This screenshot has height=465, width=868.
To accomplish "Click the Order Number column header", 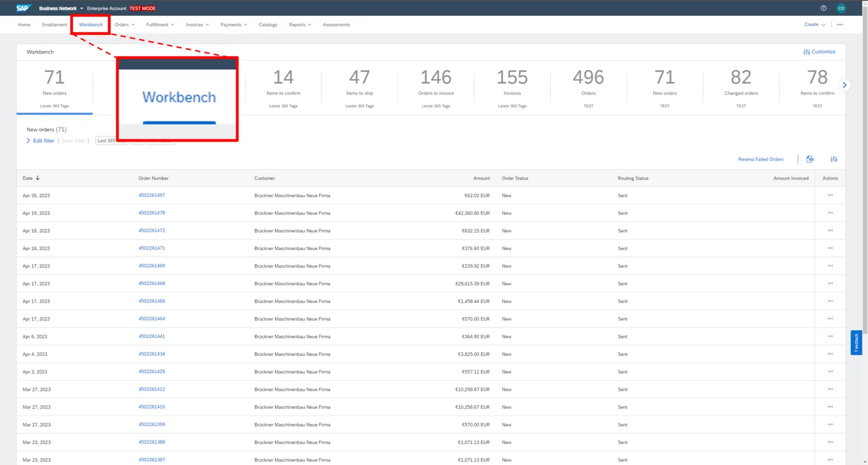I will (x=154, y=178).
